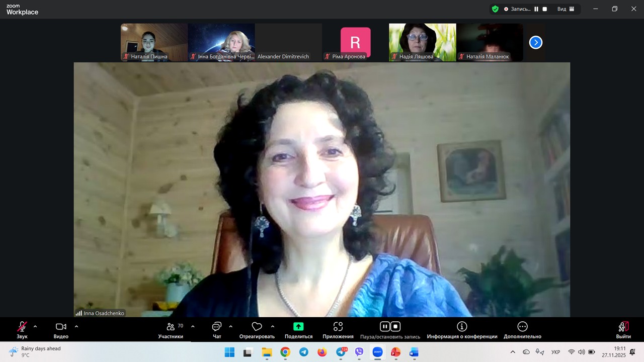This screenshot has height=362, width=644.
Task: Open File Explorer from the taskbar
Action: [267, 352]
